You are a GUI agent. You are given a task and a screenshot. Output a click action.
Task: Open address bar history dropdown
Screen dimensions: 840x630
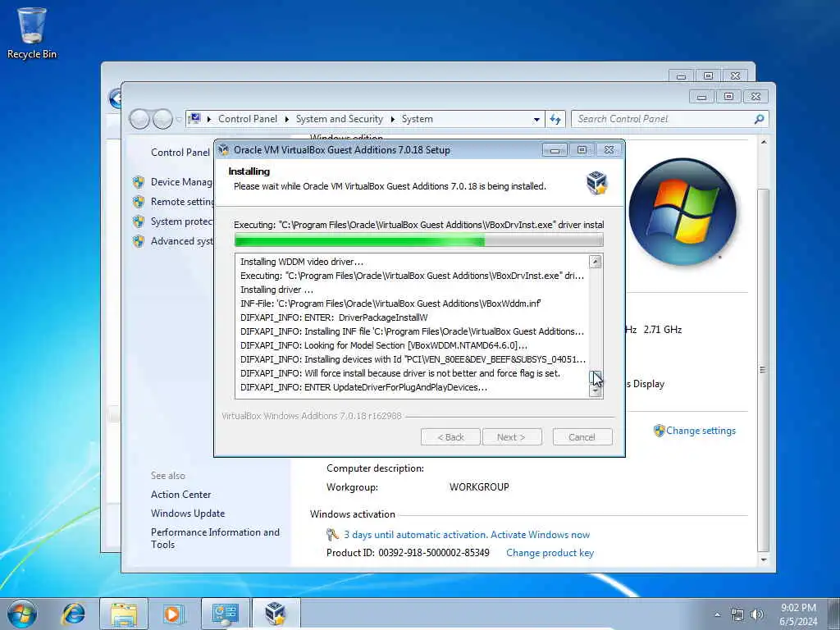click(x=536, y=120)
